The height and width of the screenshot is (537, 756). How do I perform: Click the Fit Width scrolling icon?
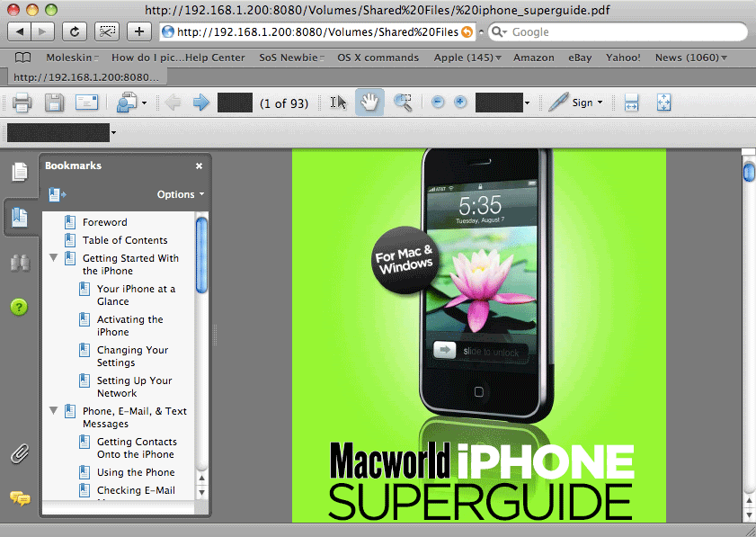632,103
